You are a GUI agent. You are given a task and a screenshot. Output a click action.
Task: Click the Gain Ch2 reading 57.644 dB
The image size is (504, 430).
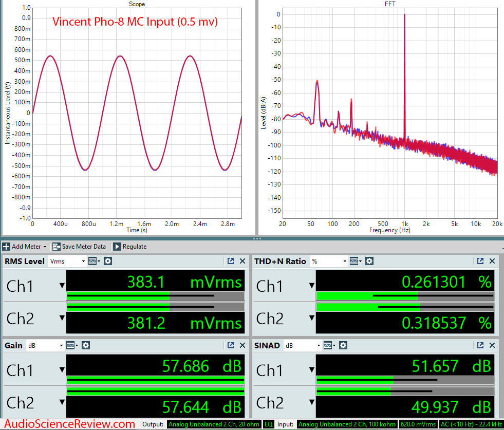click(x=202, y=407)
